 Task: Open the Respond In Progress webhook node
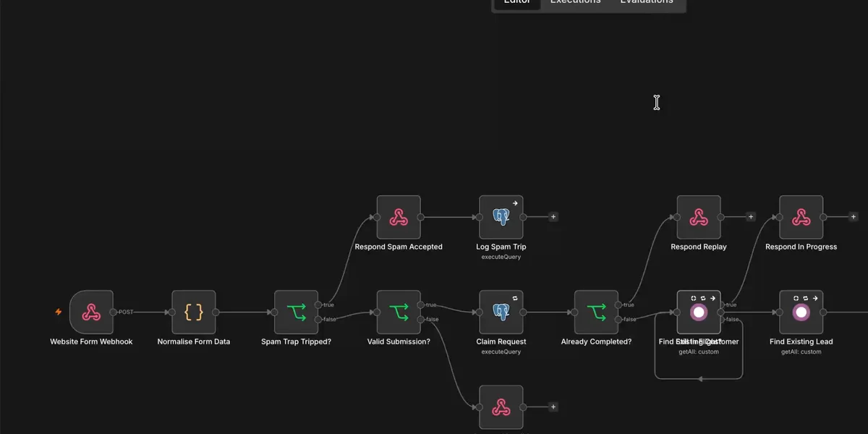[801, 217]
